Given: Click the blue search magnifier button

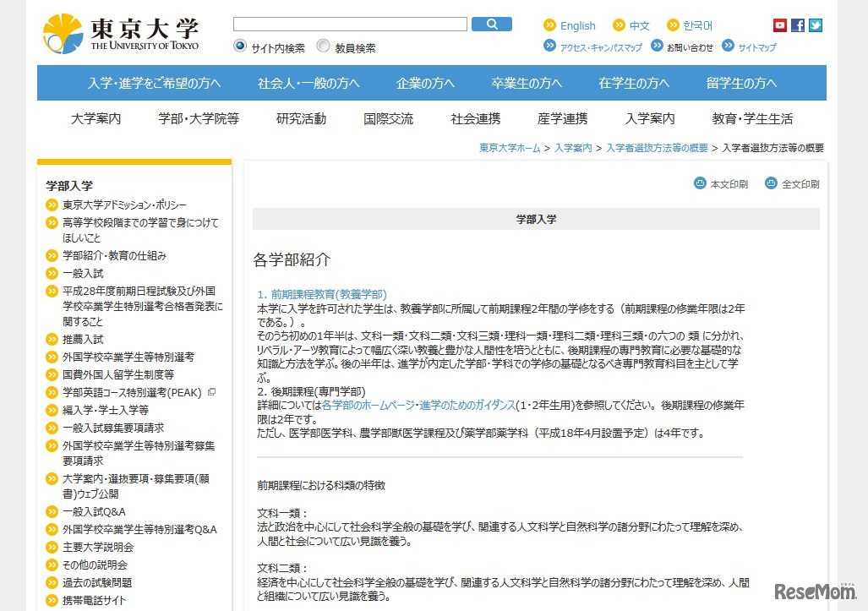Looking at the screenshot, I should coord(492,24).
